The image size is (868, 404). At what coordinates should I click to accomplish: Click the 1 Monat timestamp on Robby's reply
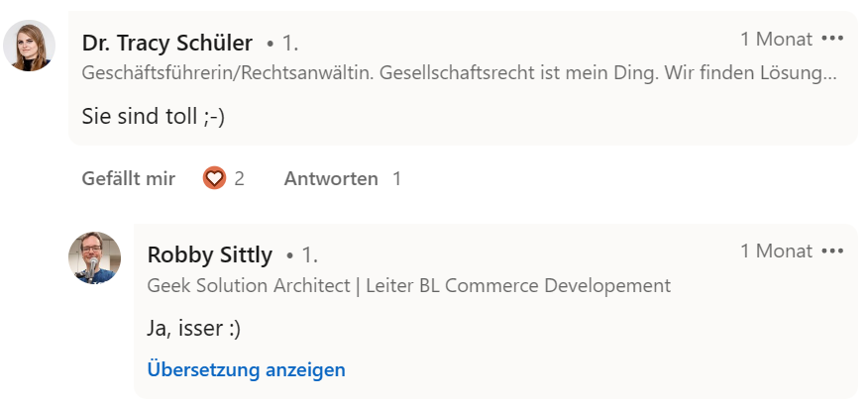click(776, 251)
